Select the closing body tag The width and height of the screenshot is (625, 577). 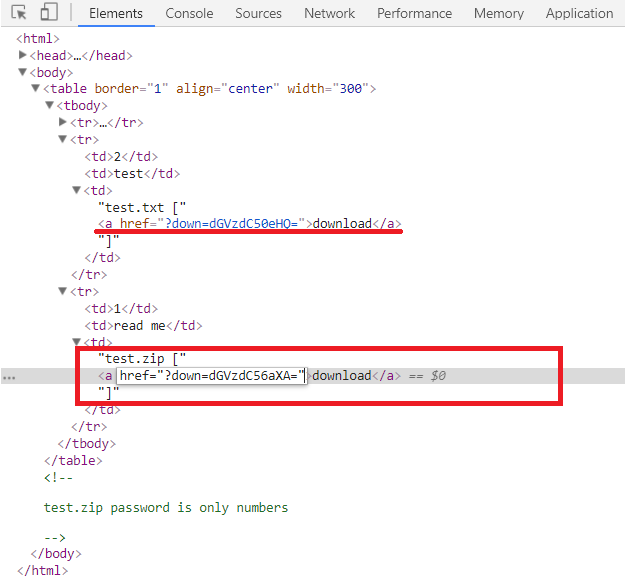click(x=56, y=554)
